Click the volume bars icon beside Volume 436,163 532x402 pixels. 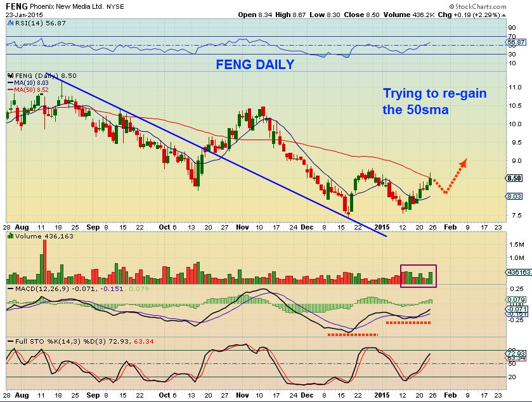click(11, 236)
